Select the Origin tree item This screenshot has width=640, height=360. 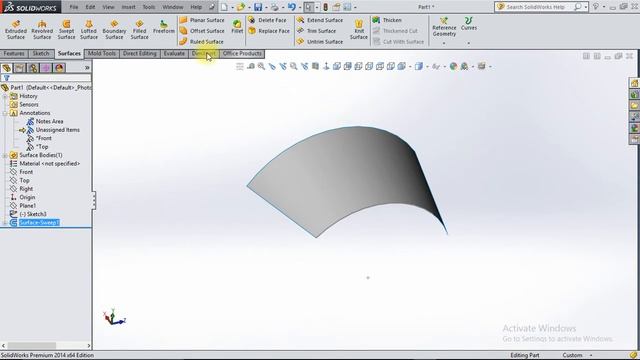coord(22,197)
